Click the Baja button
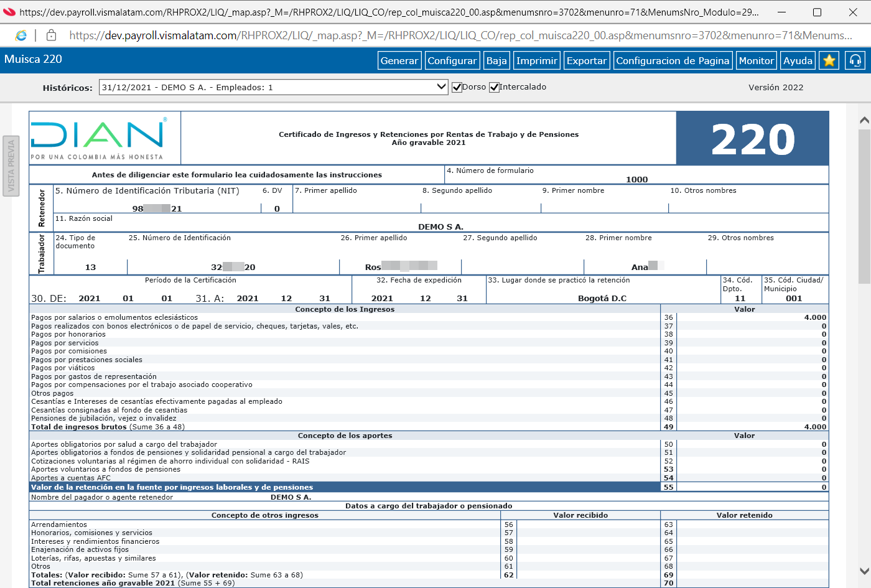This screenshot has height=588, width=871. pos(496,60)
